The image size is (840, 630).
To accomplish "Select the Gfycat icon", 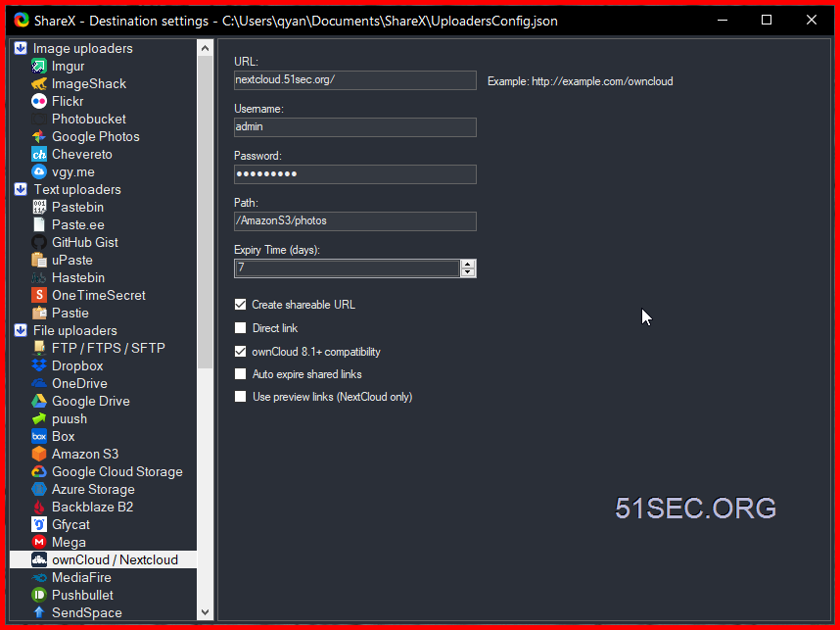I will coord(39,524).
